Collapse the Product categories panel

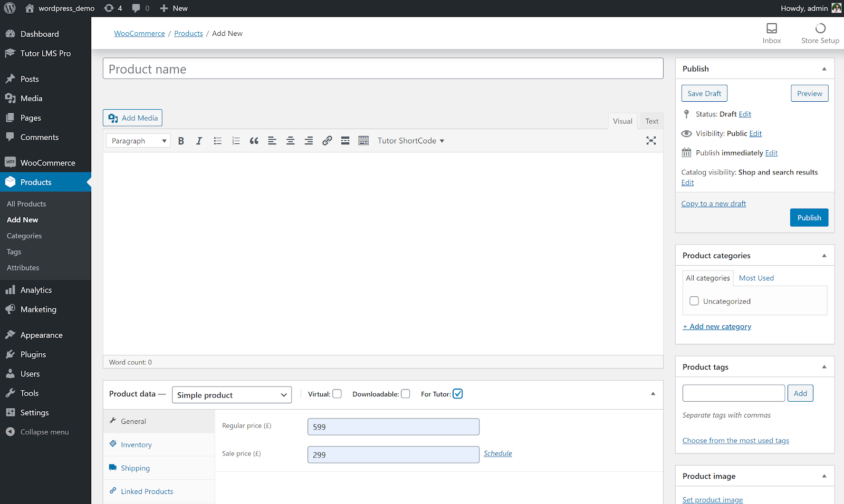point(824,256)
